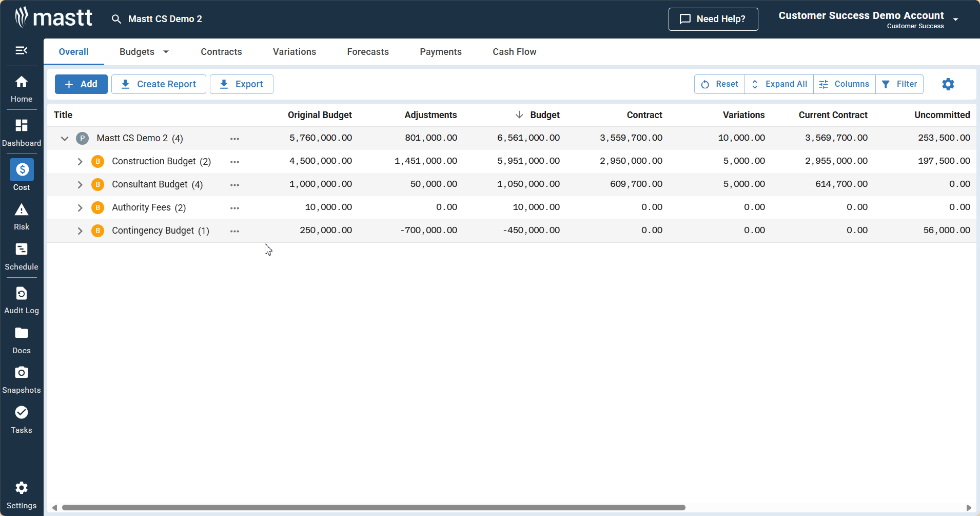Switch to the Contracts tab
This screenshot has height=516, width=980.
(221, 52)
